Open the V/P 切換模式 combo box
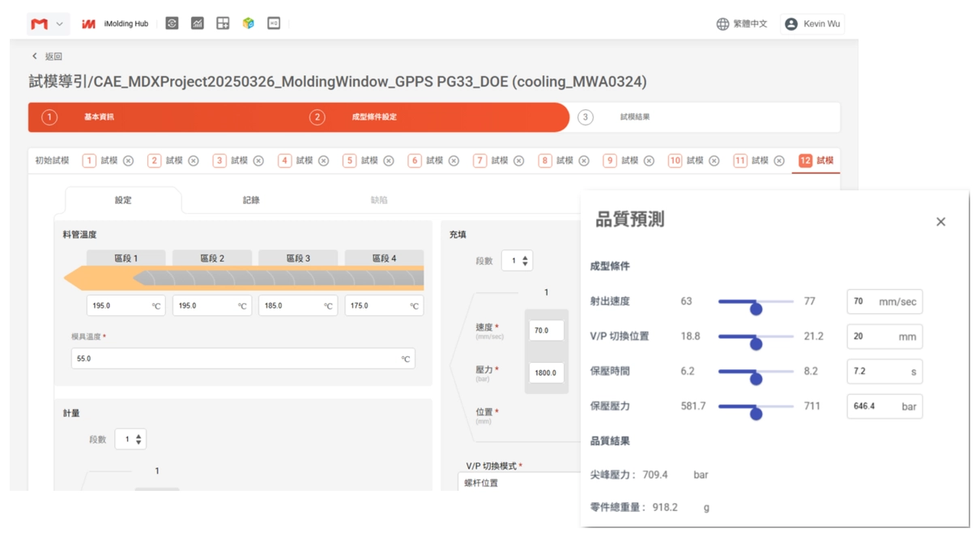The image size is (980, 537). pos(518,483)
